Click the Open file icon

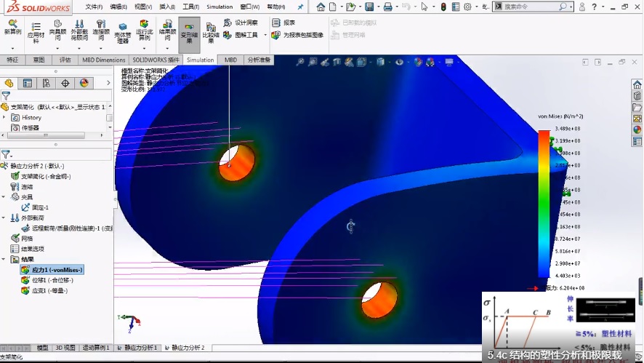point(350,7)
